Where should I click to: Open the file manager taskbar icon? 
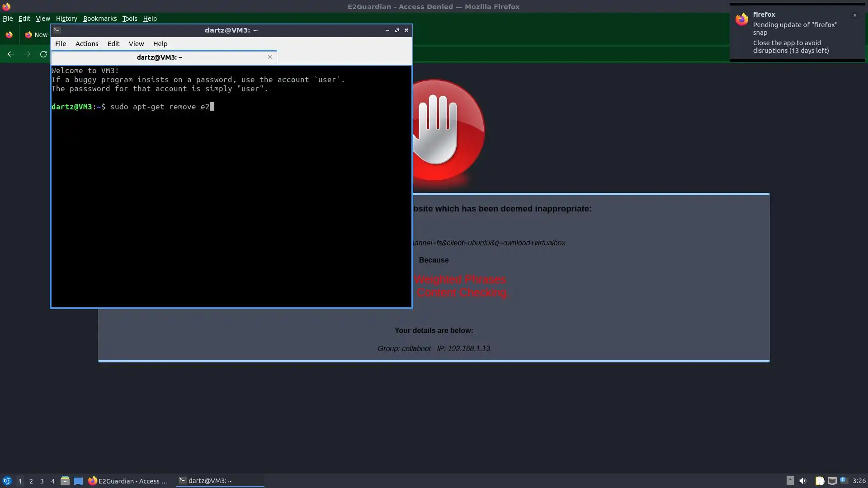point(65,481)
